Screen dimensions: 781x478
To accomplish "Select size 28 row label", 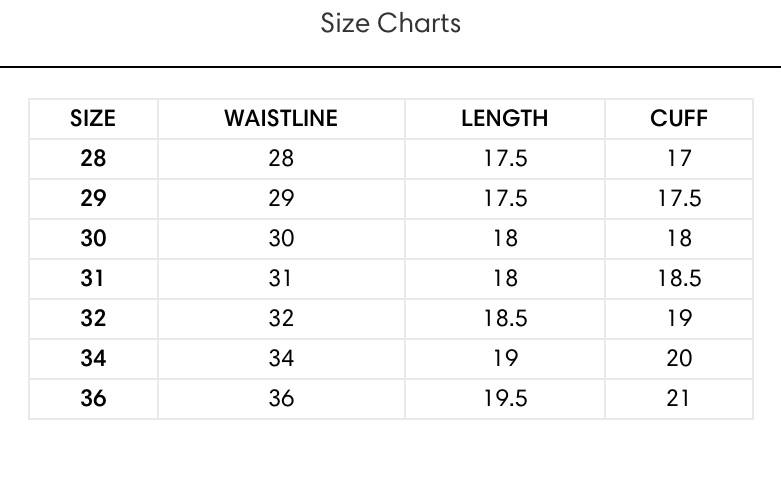I will click(x=93, y=158).
